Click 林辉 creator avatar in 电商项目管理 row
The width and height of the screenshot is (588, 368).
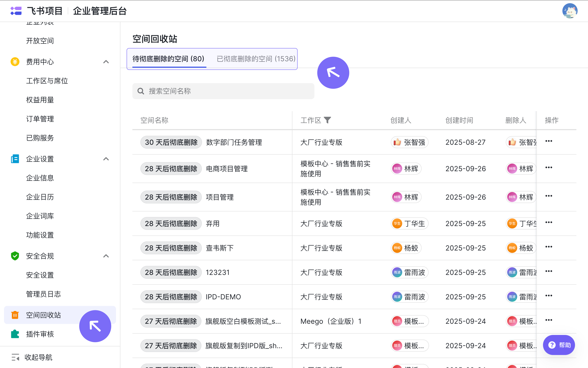(397, 169)
